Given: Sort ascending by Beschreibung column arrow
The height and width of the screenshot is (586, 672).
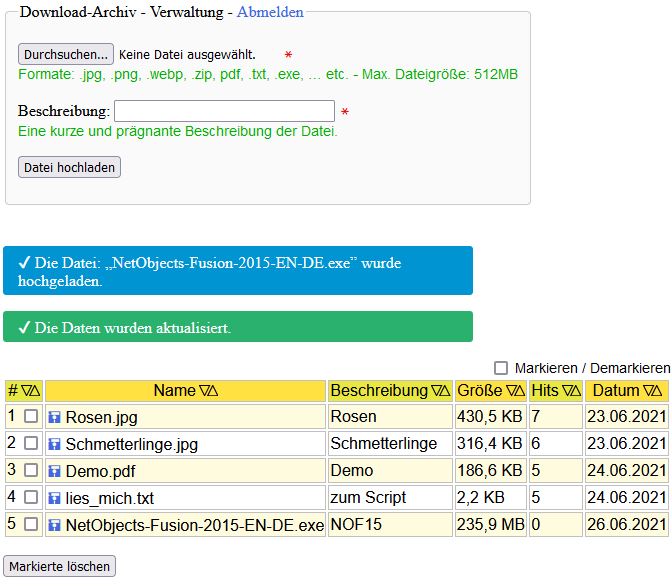Looking at the screenshot, I should [x=445, y=390].
